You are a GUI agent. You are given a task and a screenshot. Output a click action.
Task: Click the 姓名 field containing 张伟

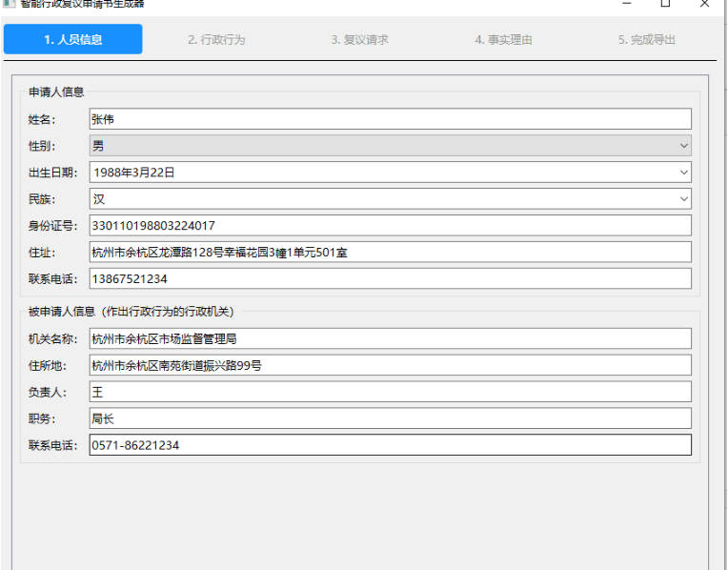[390, 119]
